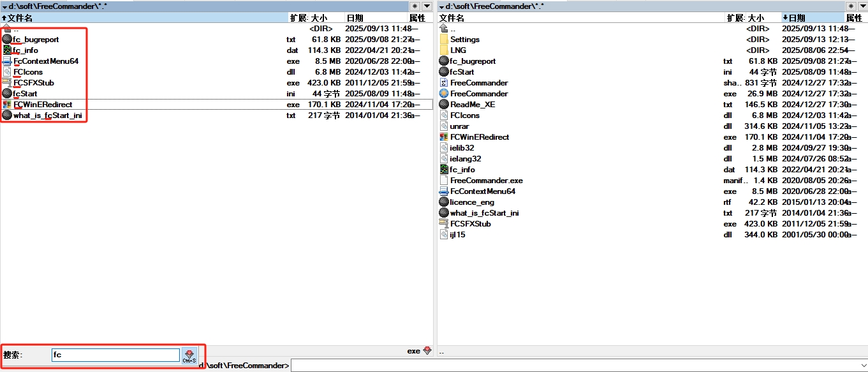This screenshot has height=372, width=868.
Task: Click parent folder up icon in right panel
Action: pos(445,29)
